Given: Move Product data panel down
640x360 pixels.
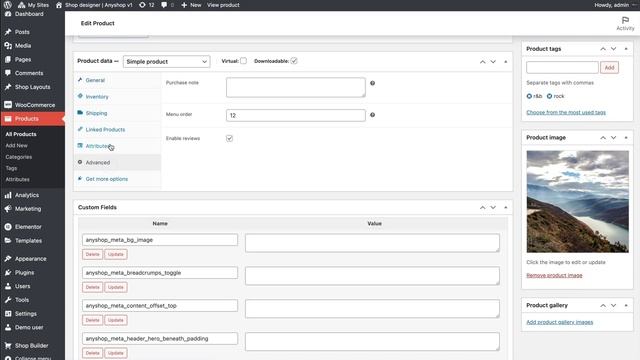Looking at the screenshot, I should tap(493, 62).
